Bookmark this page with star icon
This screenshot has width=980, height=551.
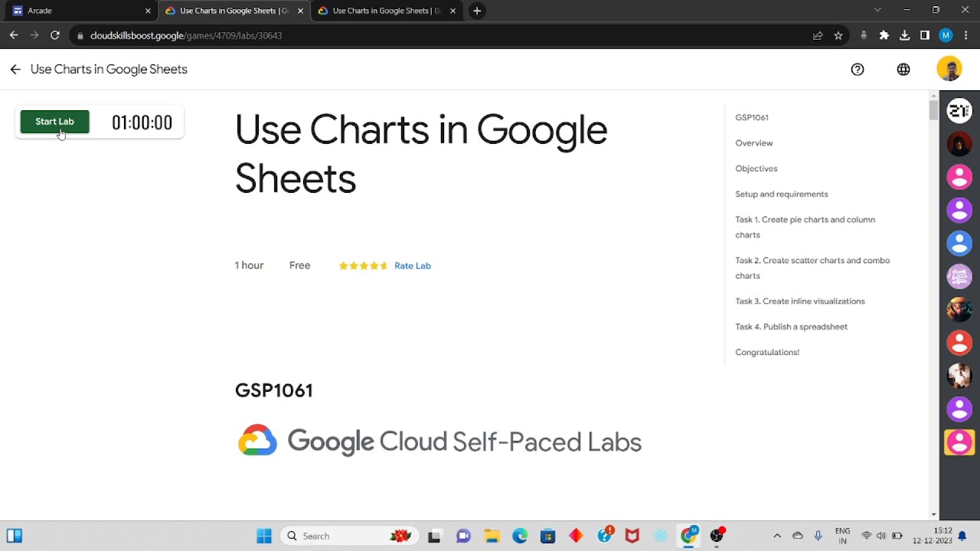(838, 35)
